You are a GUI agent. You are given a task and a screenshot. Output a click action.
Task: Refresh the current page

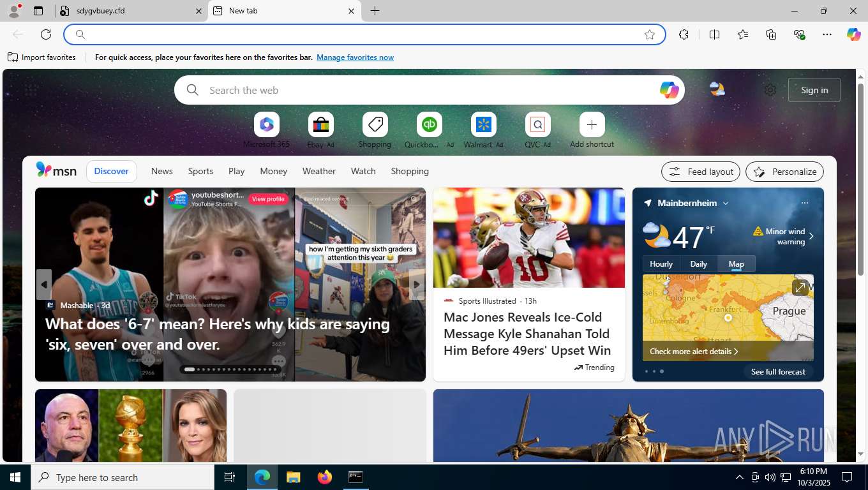coord(46,34)
